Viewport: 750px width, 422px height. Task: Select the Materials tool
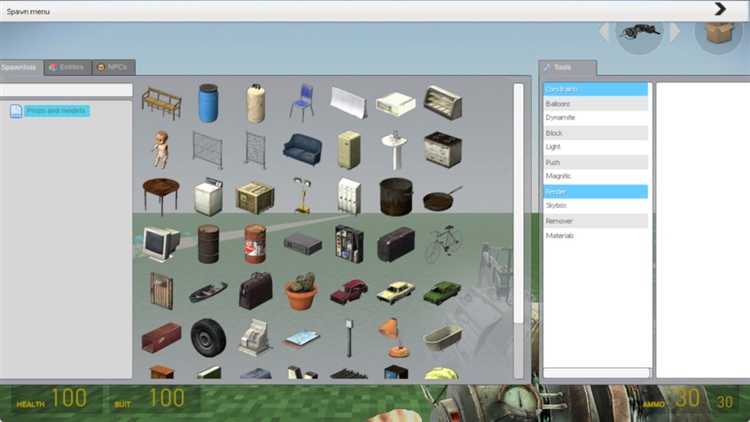click(596, 236)
